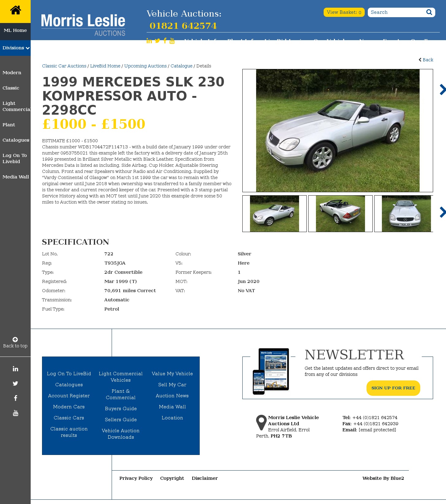Image resolution: width=446 pixels, height=504 pixels.
Task: Open Website By Blue2 link
Action: coord(383,478)
